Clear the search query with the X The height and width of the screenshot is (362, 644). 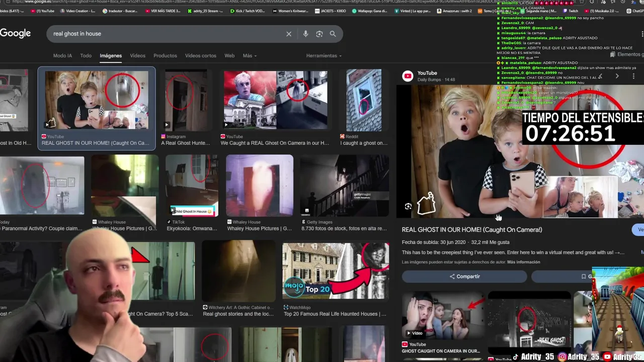tap(289, 34)
